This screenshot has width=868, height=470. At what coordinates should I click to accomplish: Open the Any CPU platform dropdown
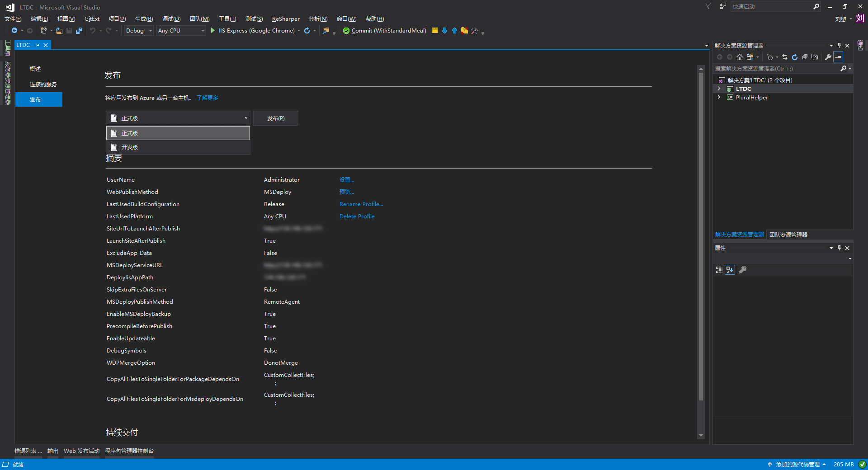pos(181,31)
